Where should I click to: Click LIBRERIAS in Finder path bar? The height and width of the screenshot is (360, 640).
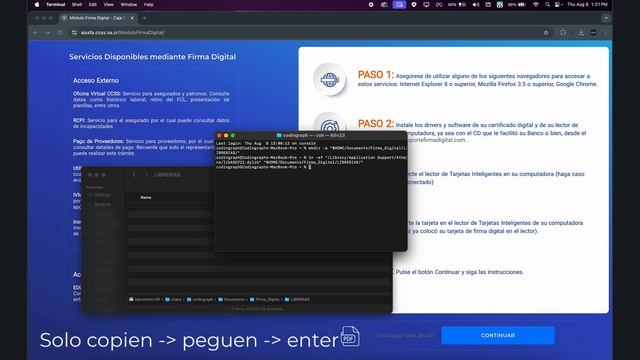297,300
